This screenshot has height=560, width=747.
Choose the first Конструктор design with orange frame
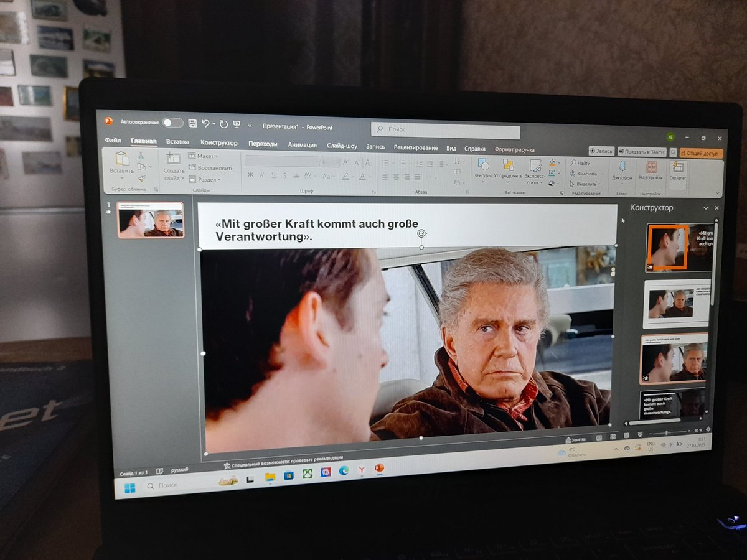[x=680, y=248]
